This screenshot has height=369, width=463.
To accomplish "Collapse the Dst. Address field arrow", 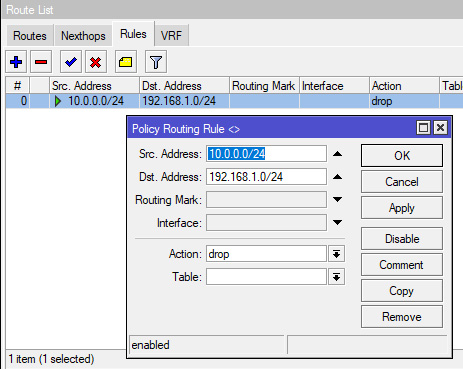I will click(337, 177).
